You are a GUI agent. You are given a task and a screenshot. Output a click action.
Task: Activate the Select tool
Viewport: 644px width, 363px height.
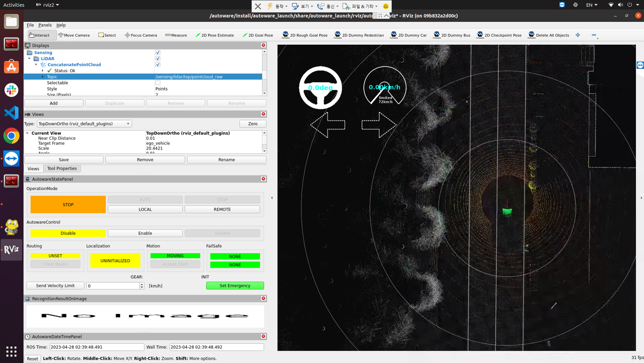click(107, 35)
